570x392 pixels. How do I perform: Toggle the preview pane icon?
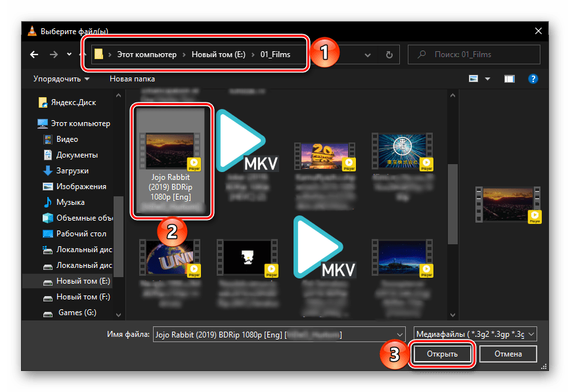pos(510,79)
